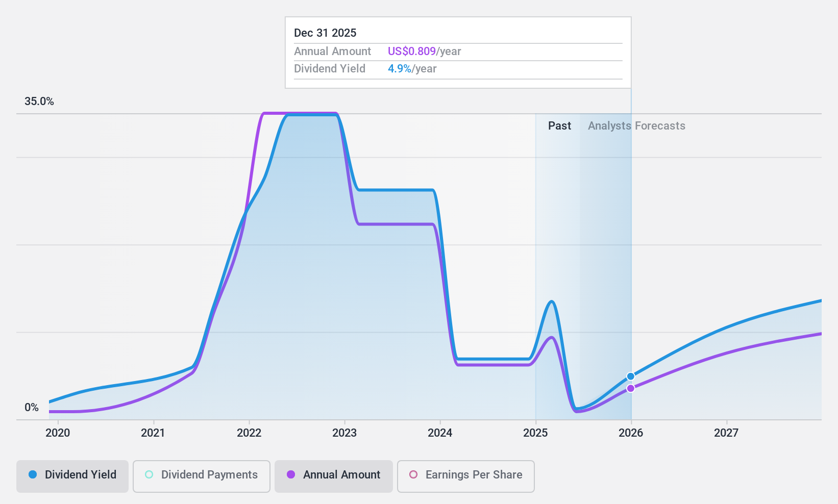Click the 2020 x-axis label
The width and height of the screenshot is (838, 504).
click(x=58, y=433)
